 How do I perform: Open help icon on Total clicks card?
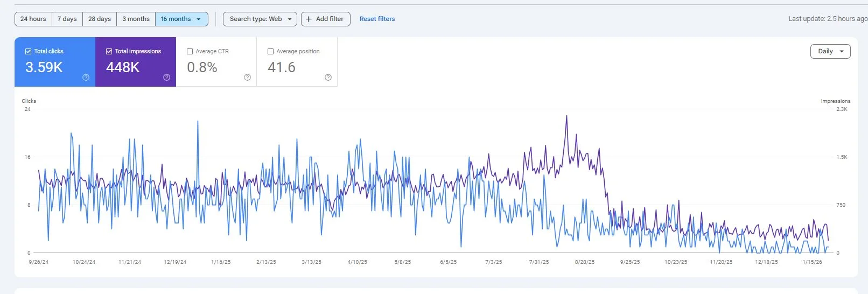tap(86, 78)
